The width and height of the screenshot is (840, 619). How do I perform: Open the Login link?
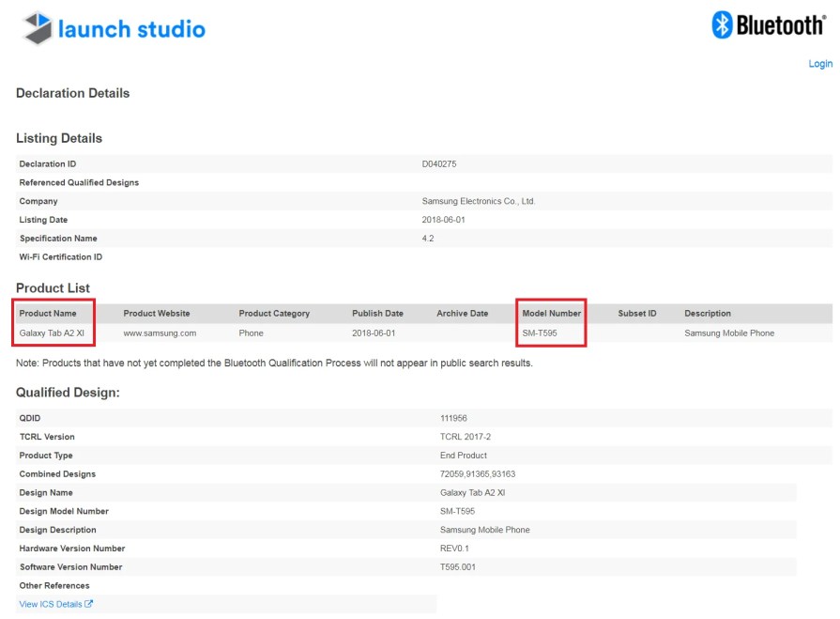tap(820, 64)
